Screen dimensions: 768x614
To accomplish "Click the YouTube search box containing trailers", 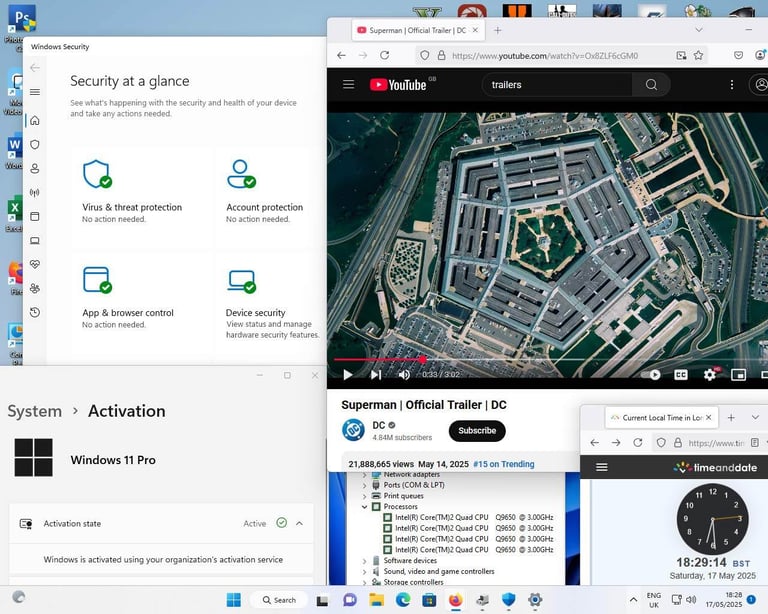I will 557,85.
